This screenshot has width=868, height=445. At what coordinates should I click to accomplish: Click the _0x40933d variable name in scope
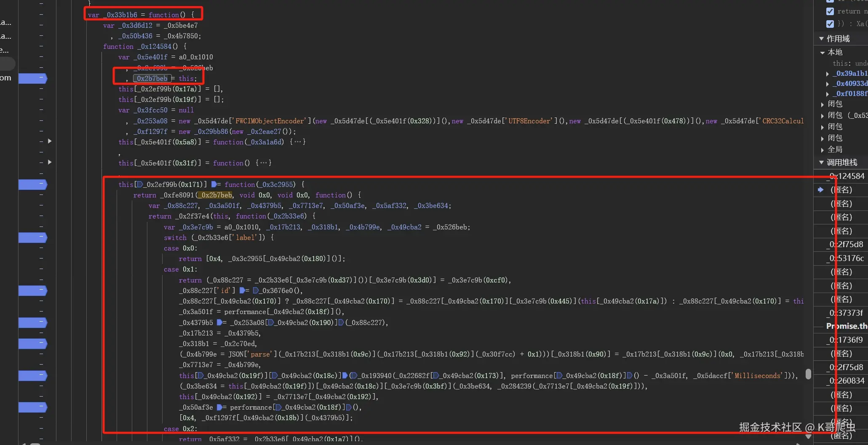[850, 83]
